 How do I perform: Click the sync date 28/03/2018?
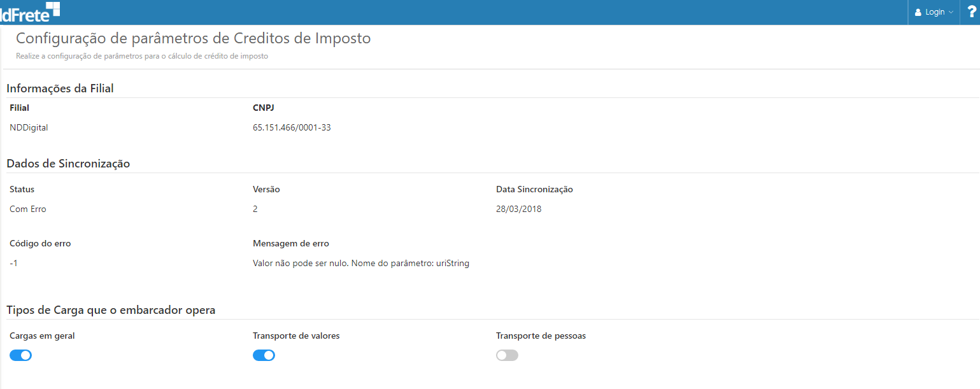pyautogui.click(x=518, y=209)
